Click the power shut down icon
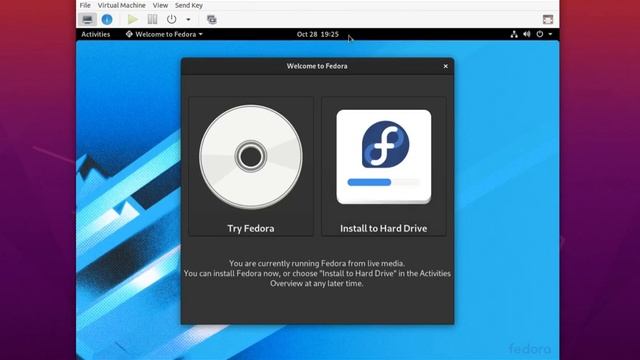 point(171,20)
